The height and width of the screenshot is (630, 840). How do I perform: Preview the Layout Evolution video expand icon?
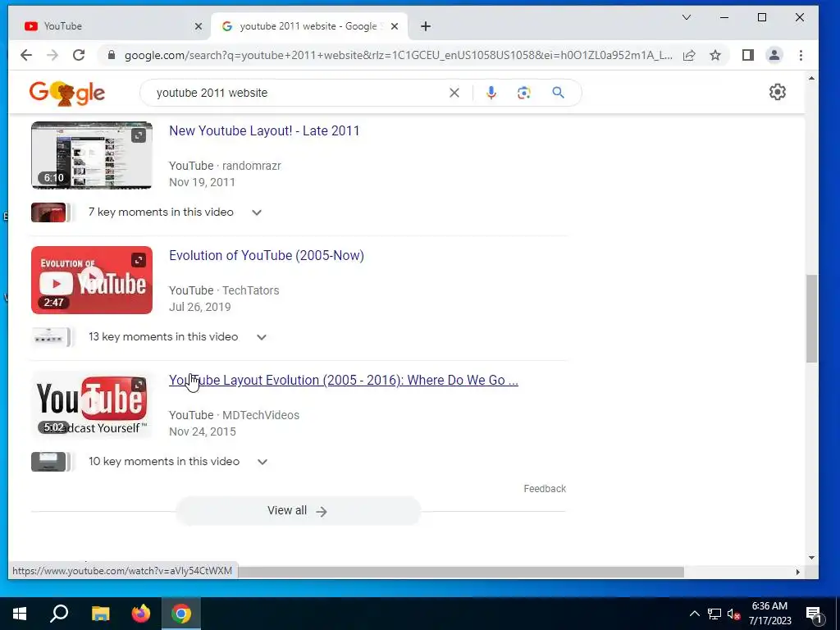139,386
